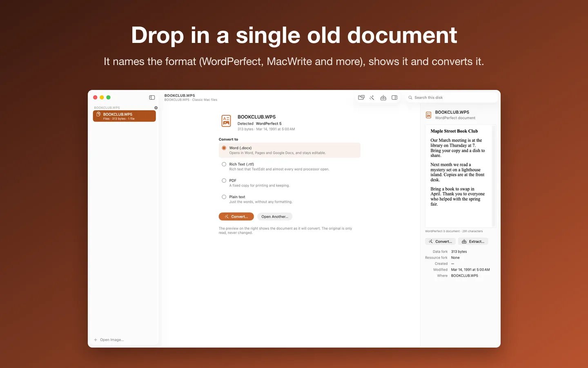Click the Open Another... button
This screenshot has height=368, width=588.
point(275,217)
